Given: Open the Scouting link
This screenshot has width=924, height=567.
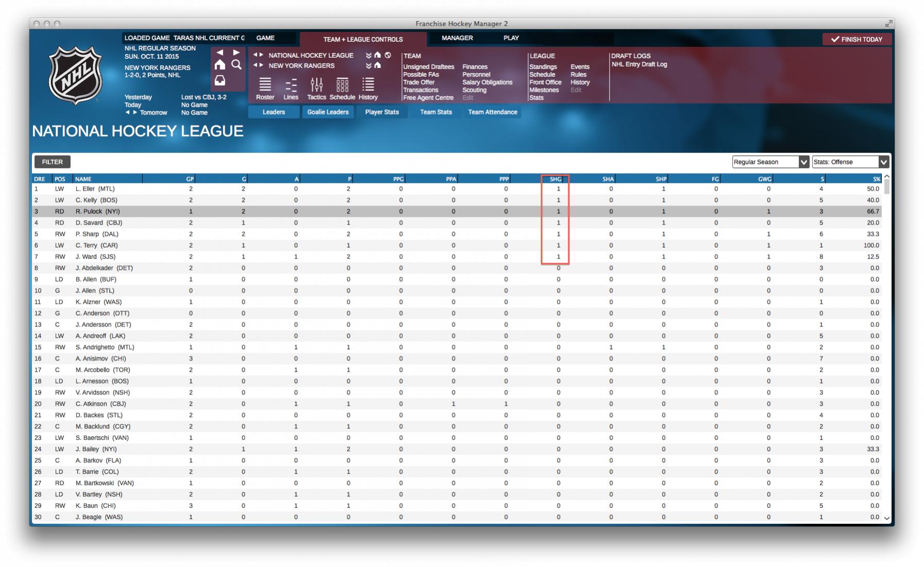Looking at the screenshot, I should click(x=475, y=90).
